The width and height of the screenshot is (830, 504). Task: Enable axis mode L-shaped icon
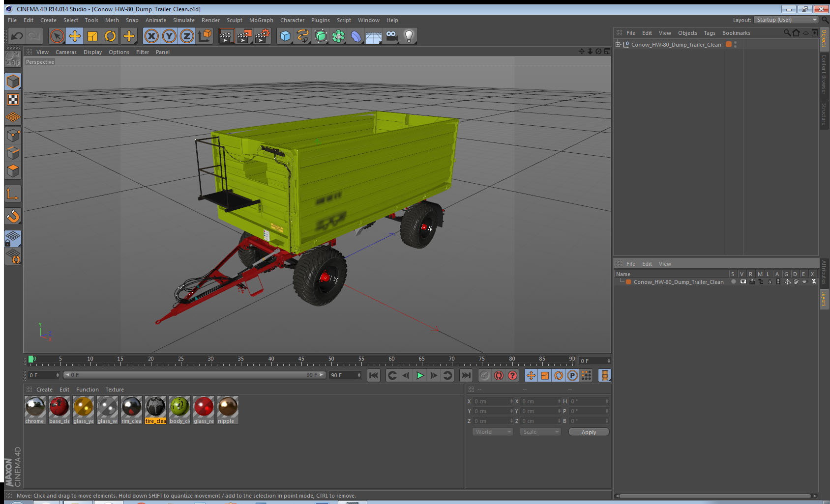(13, 194)
